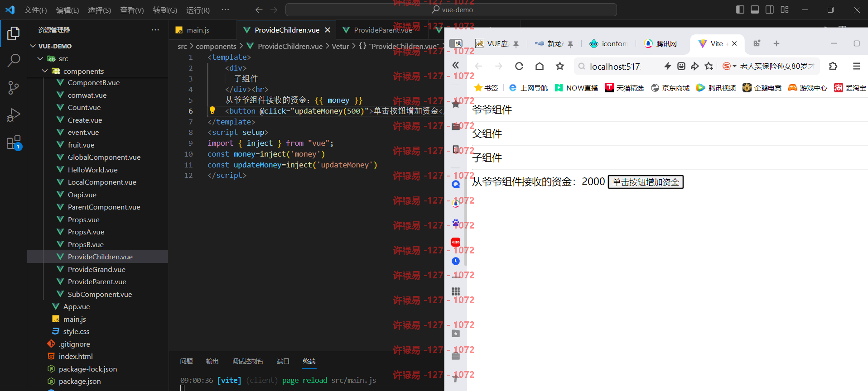Image resolution: width=868 pixels, height=391 pixels.
Task: Switch to the 腾讯网 browser tab
Action: click(661, 43)
